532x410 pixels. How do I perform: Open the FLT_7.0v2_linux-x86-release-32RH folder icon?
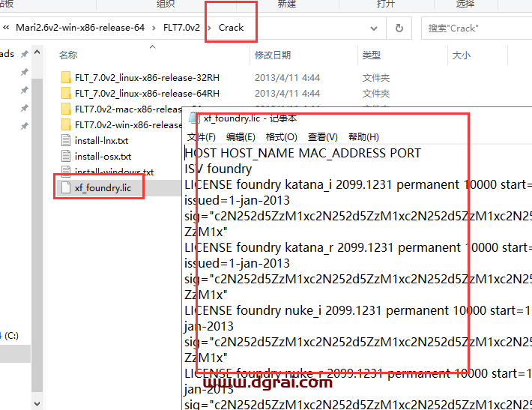point(66,77)
